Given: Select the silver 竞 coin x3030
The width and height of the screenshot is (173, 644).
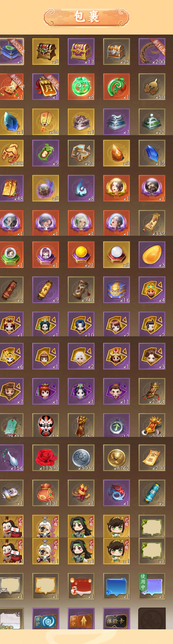Looking at the screenshot, I should (81, 458).
